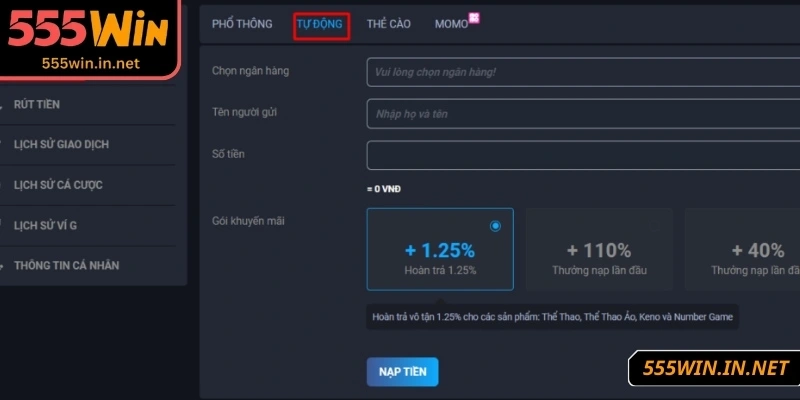Open the LỊCH SỬ VÍ G entry
This screenshot has width=800, height=400.
pyautogui.click(x=45, y=225)
